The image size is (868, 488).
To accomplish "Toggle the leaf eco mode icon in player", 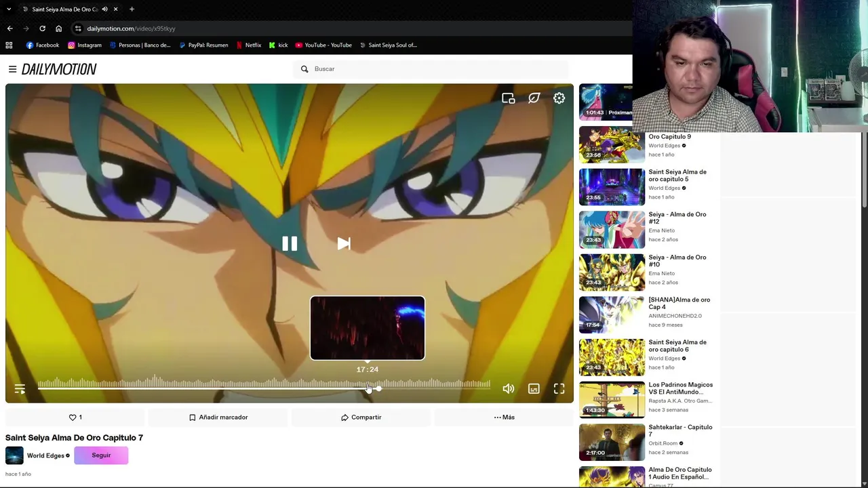I will tap(534, 98).
